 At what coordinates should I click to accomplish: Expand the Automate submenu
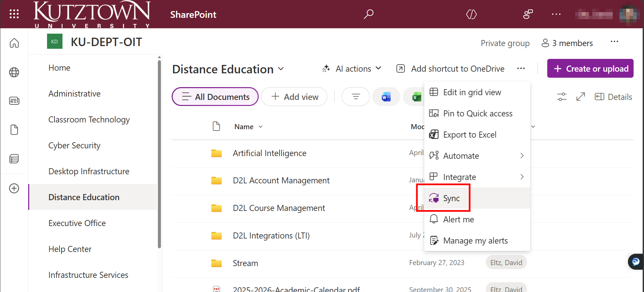477,156
